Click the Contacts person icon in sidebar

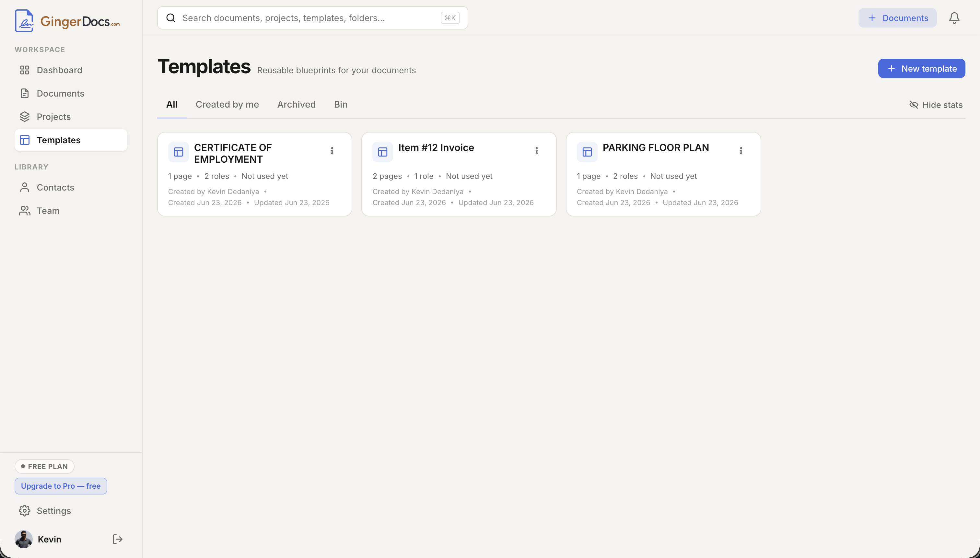25,187
